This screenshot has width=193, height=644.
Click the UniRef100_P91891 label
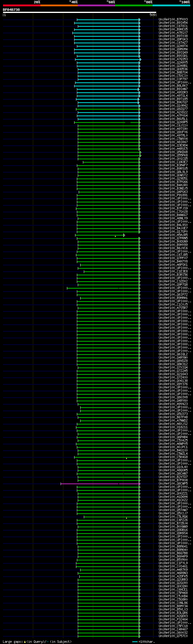click(173, 195)
